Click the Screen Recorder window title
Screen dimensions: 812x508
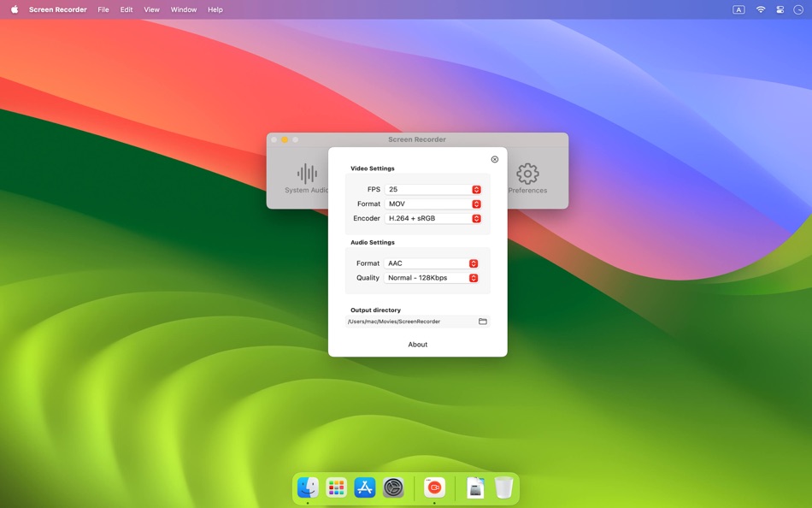(x=417, y=139)
